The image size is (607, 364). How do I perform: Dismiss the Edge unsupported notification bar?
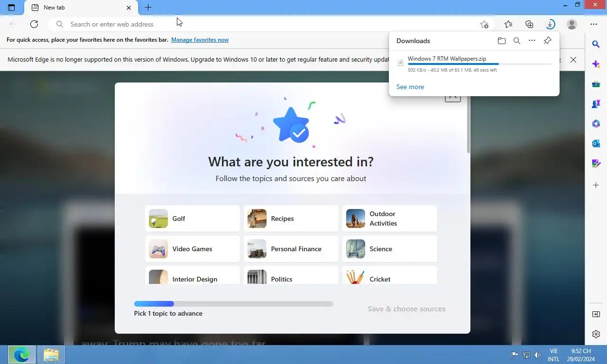tap(573, 60)
